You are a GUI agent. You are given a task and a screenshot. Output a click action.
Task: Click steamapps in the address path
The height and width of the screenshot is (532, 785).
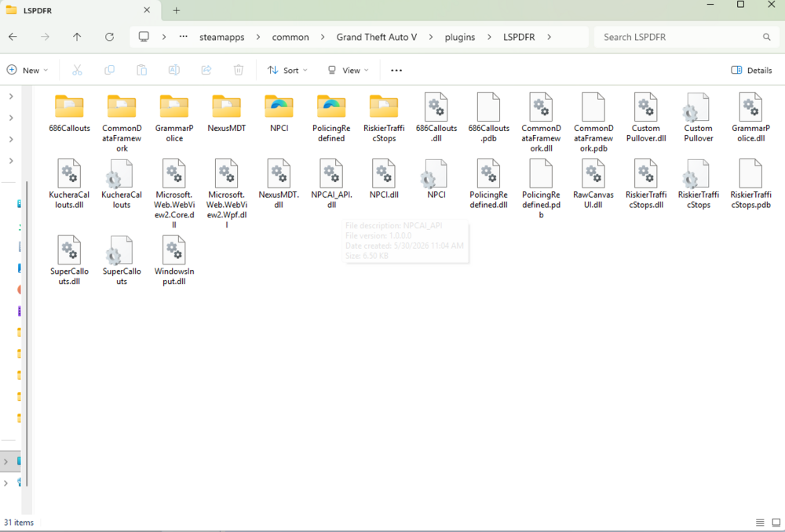(x=222, y=37)
